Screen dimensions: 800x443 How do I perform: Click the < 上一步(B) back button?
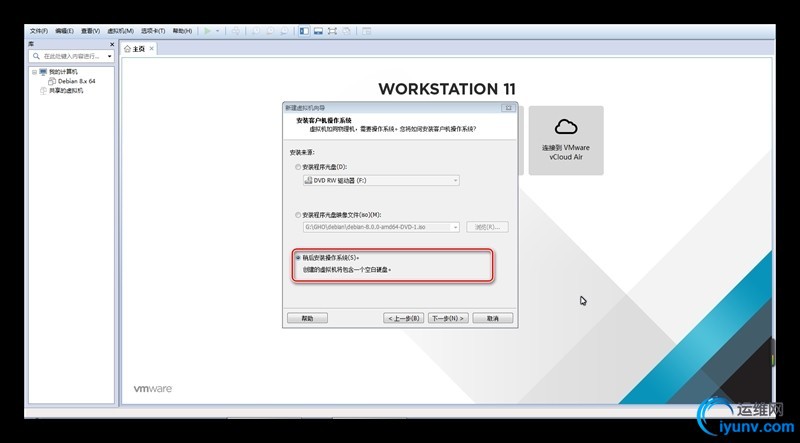point(404,318)
